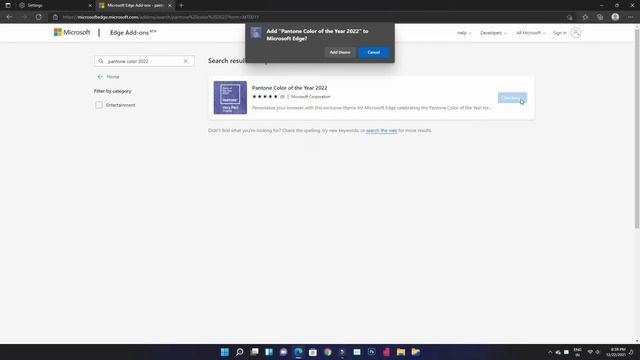Open the Chat app on the taskbar

pos(284,352)
